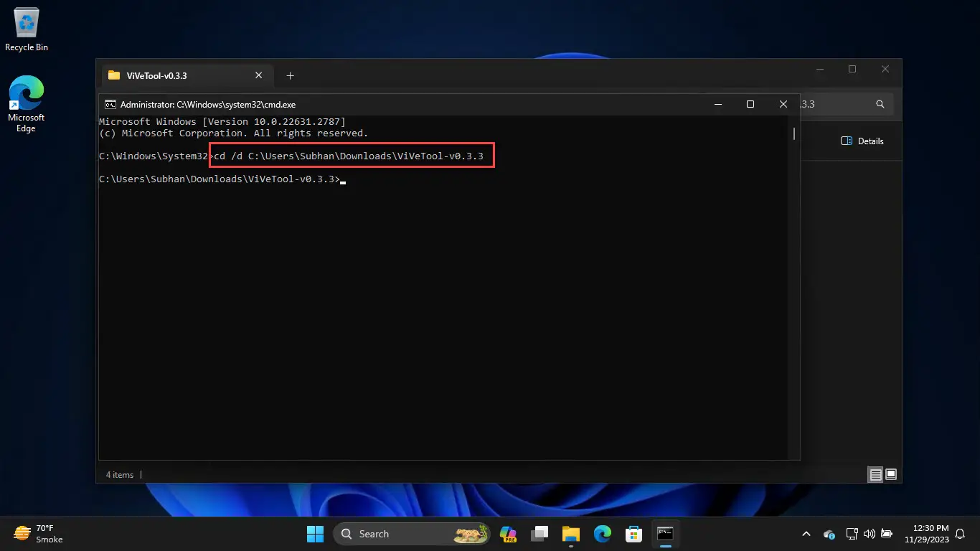Viewport: 980px width, 551px height.
Task: Open the Recycle Bin desktop icon
Action: [x=27, y=30]
